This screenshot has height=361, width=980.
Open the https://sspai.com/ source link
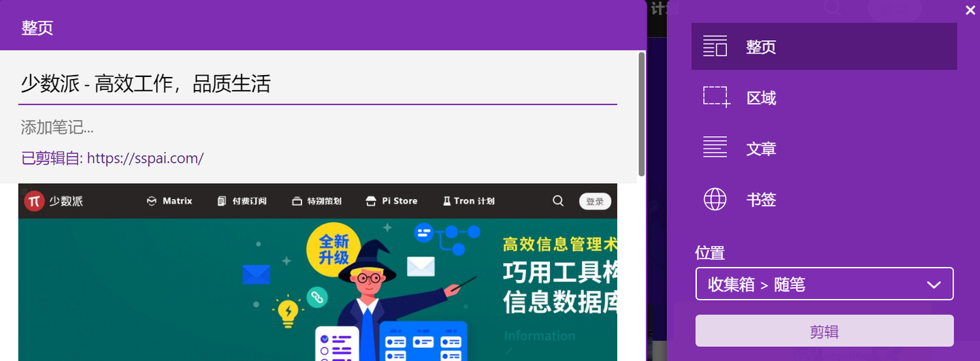tap(146, 158)
